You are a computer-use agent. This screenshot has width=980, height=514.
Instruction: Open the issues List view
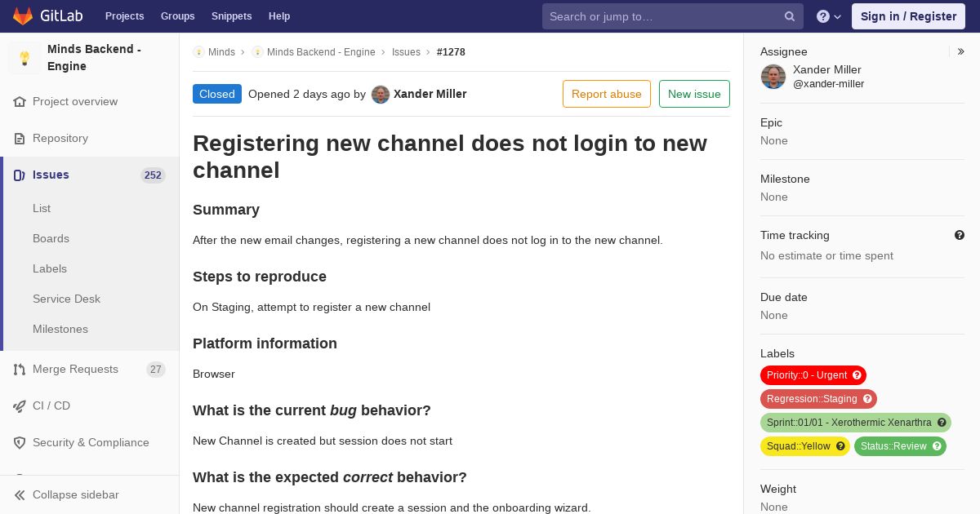tap(42, 209)
